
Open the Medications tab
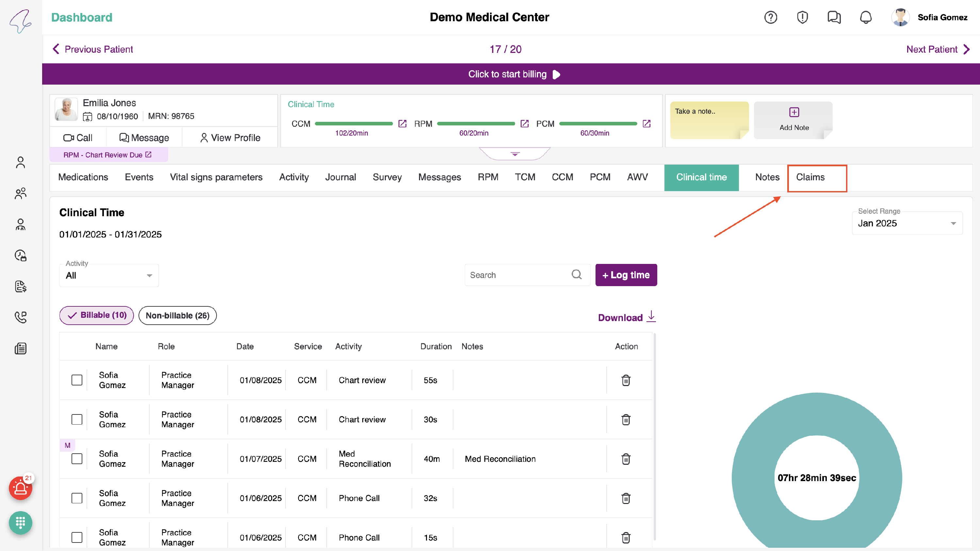pyautogui.click(x=83, y=177)
